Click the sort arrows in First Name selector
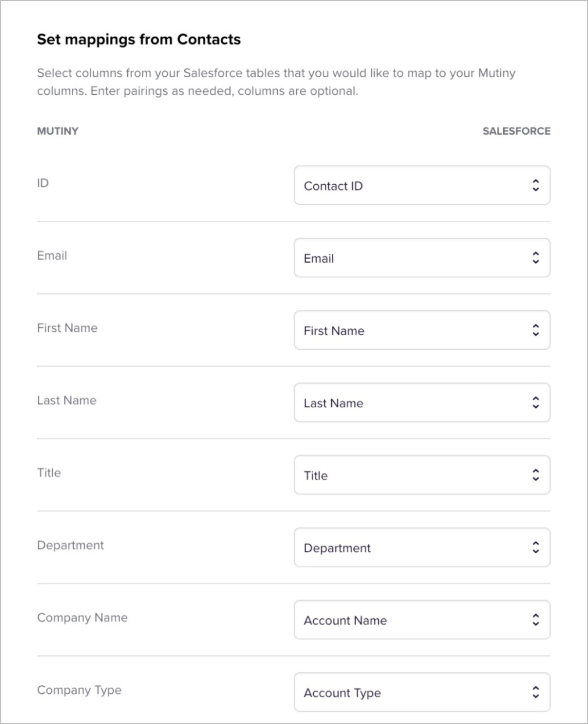Viewport: 588px width, 724px height. pyautogui.click(x=536, y=331)
